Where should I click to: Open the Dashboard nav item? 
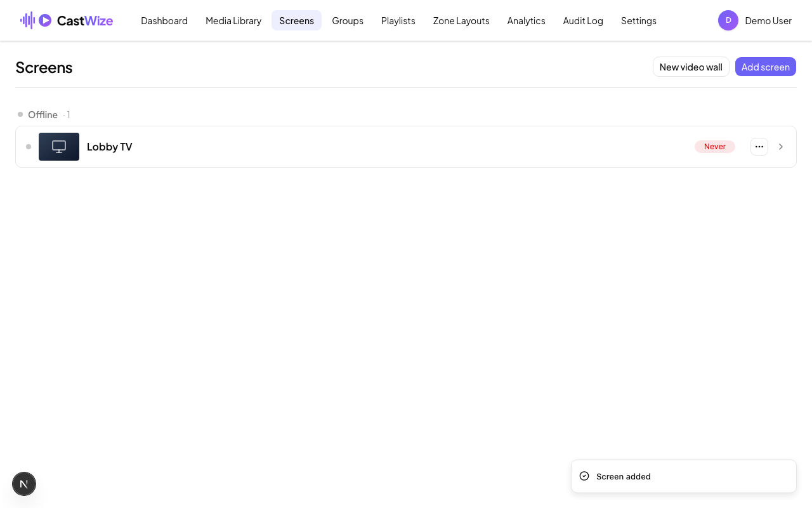click(x=164, y=20)
